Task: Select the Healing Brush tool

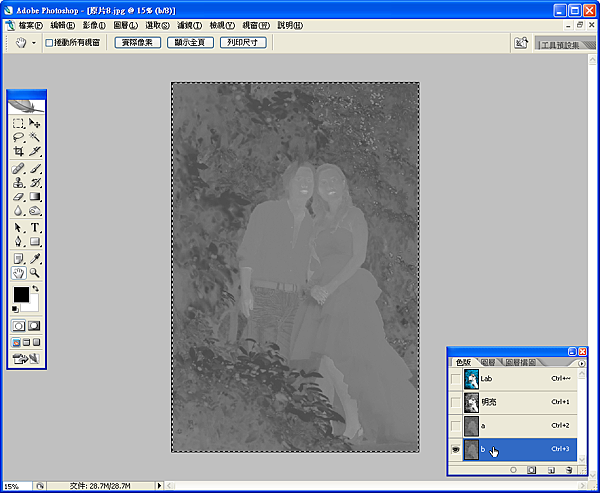Action: pyautogui.click(x=18, y=168)
